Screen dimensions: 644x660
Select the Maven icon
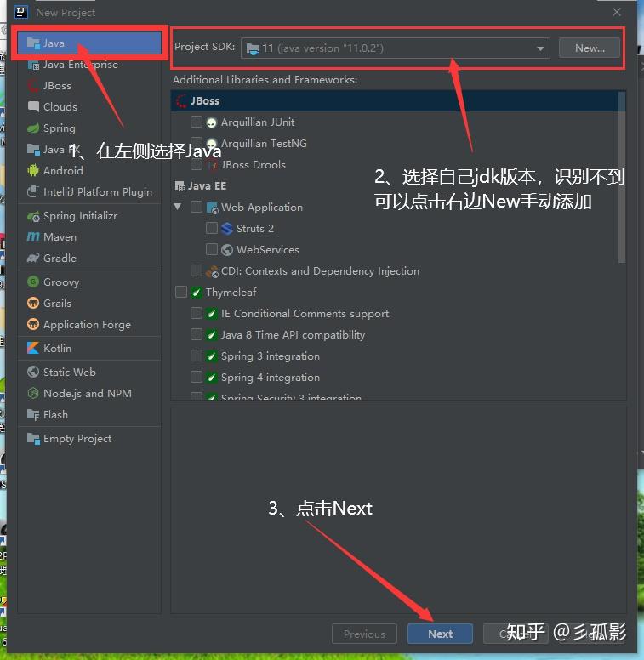(x=33, y=236)
